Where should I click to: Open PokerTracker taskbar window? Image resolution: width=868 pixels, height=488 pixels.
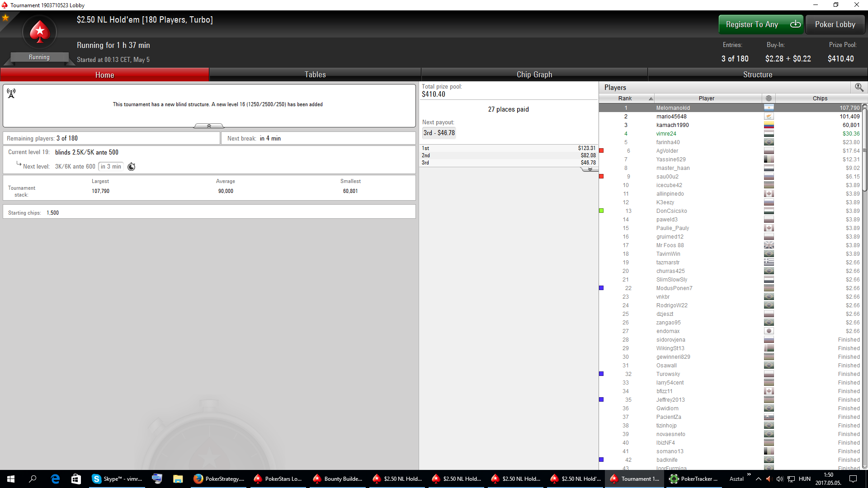[x=694, y=479]
